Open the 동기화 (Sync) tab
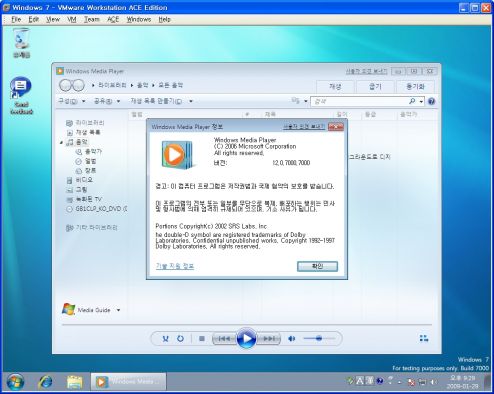 pos(415,87)
